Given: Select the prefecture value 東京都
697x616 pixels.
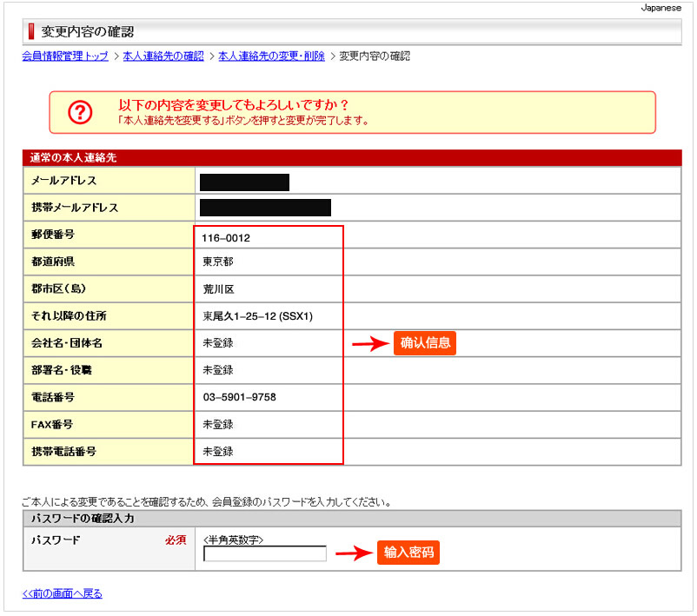Looking at the screenshot, I should pos(217,262).
